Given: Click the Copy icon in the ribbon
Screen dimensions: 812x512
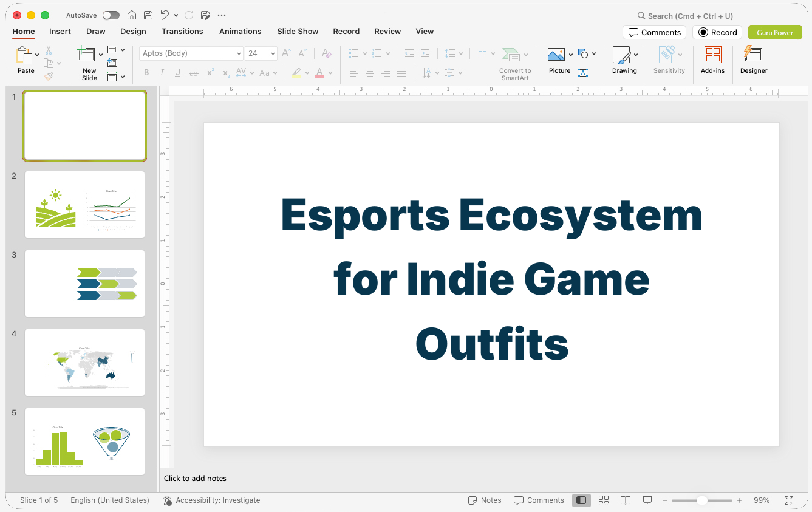Looking at the screenshot, I should tap(49, 63).
